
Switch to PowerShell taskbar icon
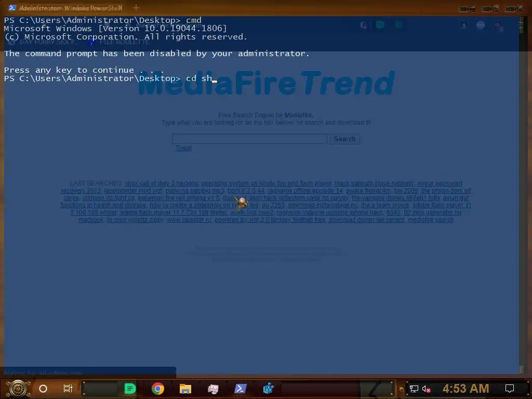pyautogui.click(x=241, y=389)
